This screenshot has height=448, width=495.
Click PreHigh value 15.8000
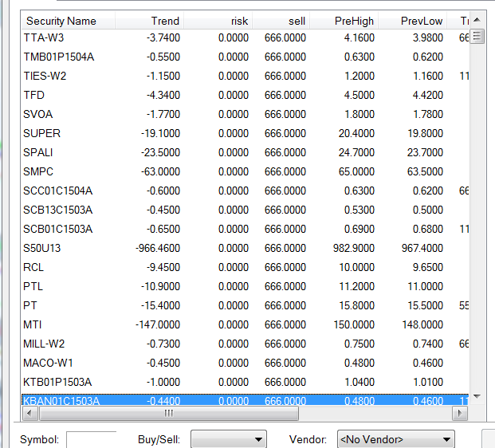[357, 305]
